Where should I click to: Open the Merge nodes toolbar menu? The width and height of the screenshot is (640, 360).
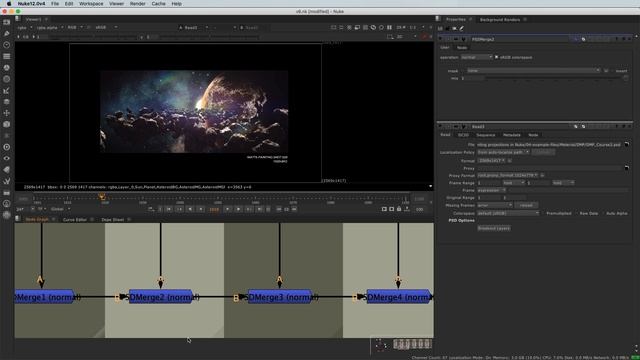7,102
